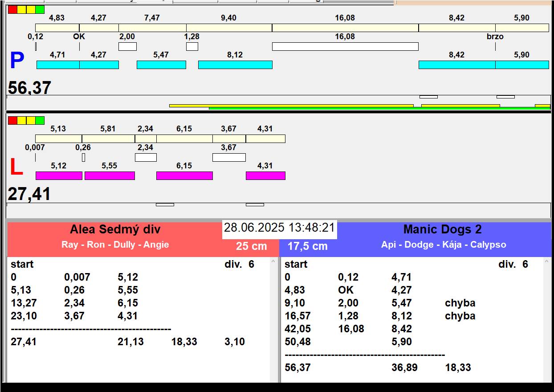Click the red start light in lane L

pyautogui.click(x=12, y=120)
